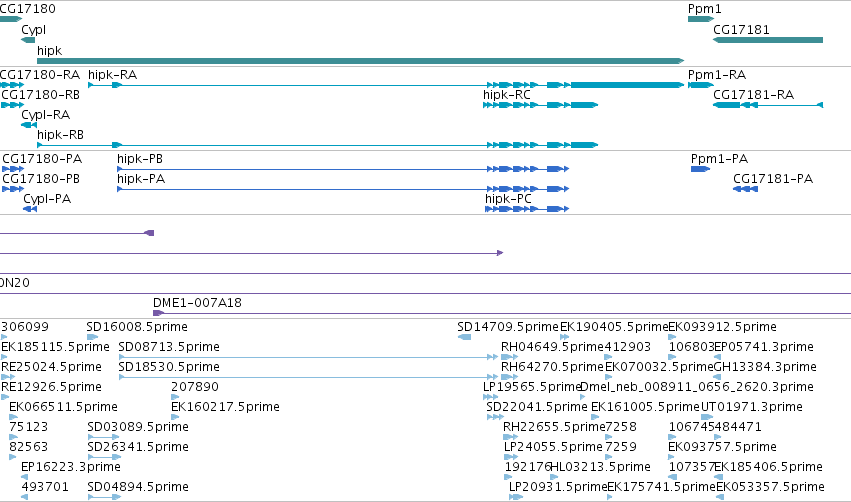Click the CG17181 gene arrow

(x=768, y=40)
